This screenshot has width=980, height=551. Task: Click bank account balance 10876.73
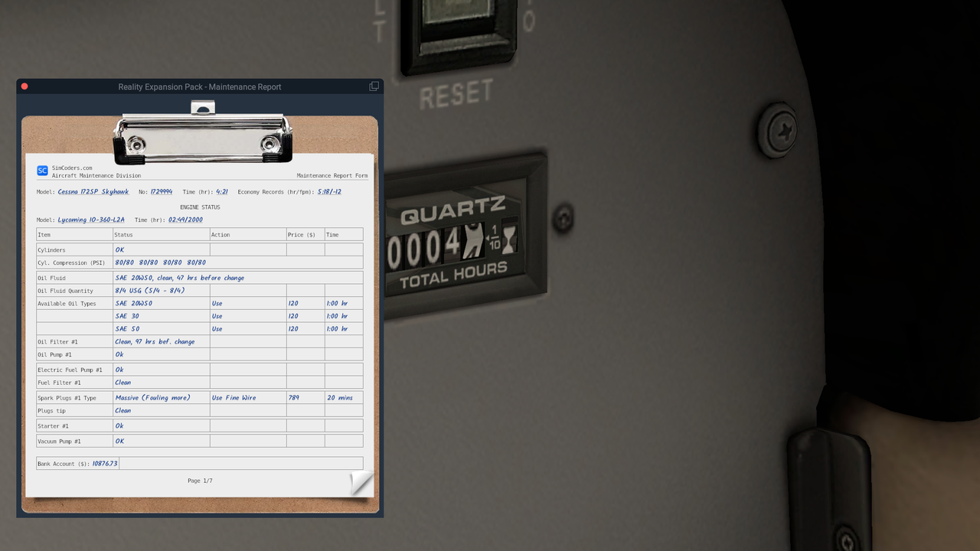(105, 464)
